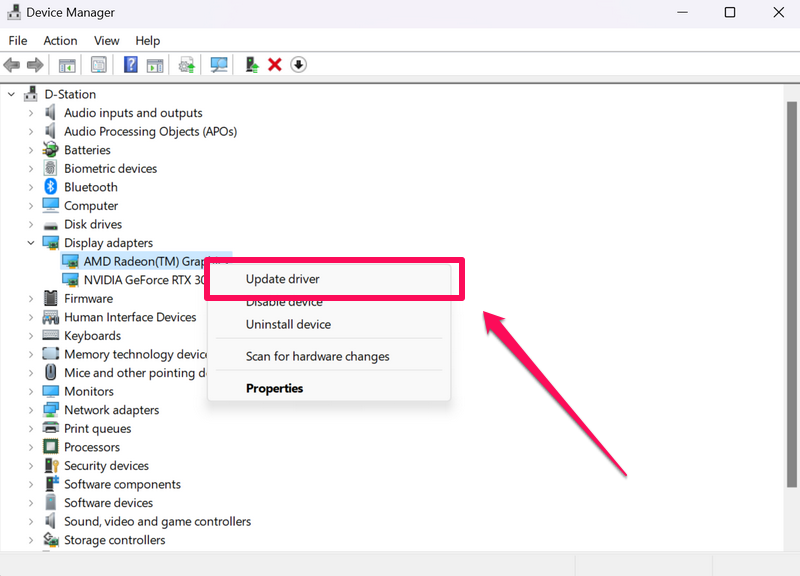Screen dimensions: 800x576
Task: Click the red X Uninstall device icon
Action: [x=275, y=65]
